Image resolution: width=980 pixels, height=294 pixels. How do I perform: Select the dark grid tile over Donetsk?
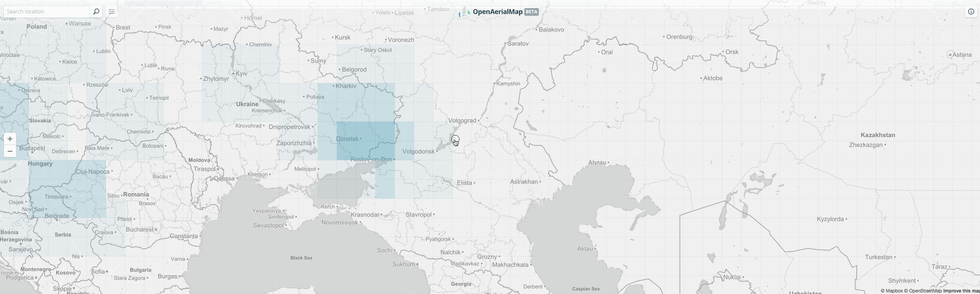(366, 141)
